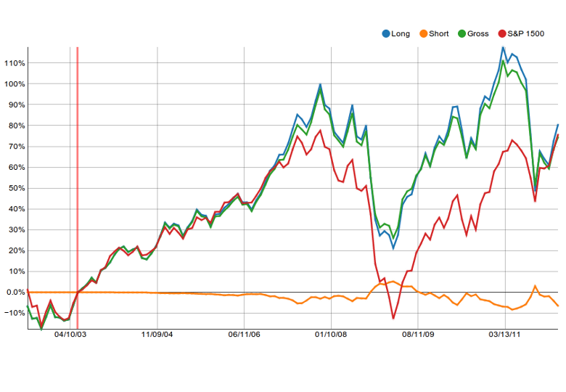
Task: Click the 60% y-axis label
Action: [17, 168]
